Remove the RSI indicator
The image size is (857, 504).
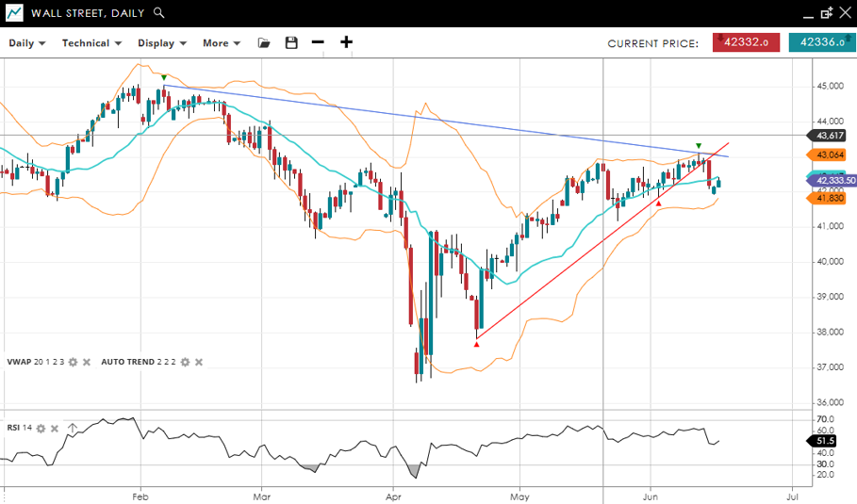[55, 429]
